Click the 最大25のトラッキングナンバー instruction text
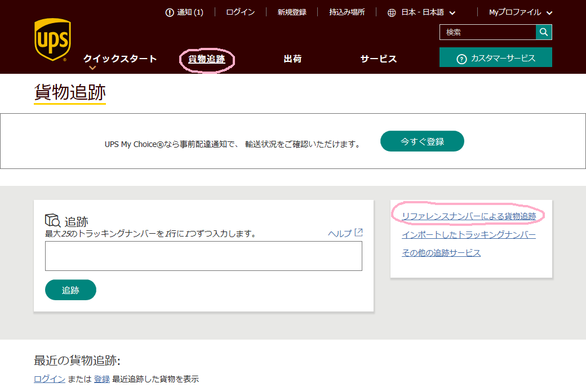The height and width of the screenshot is (392, 586). click(x=152, y=234)
